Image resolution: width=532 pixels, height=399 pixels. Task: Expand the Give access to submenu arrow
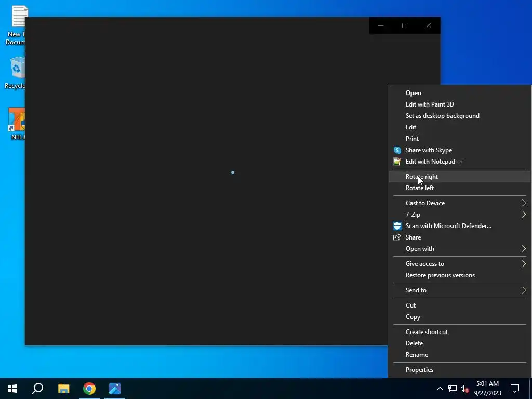(524, 263)
